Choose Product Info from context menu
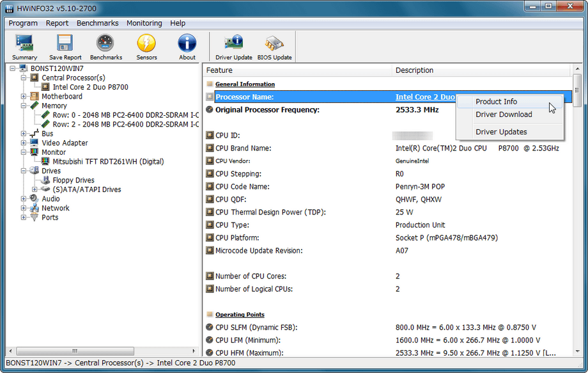The height and width of the screenshot is (373, 588). coord(509,102)
